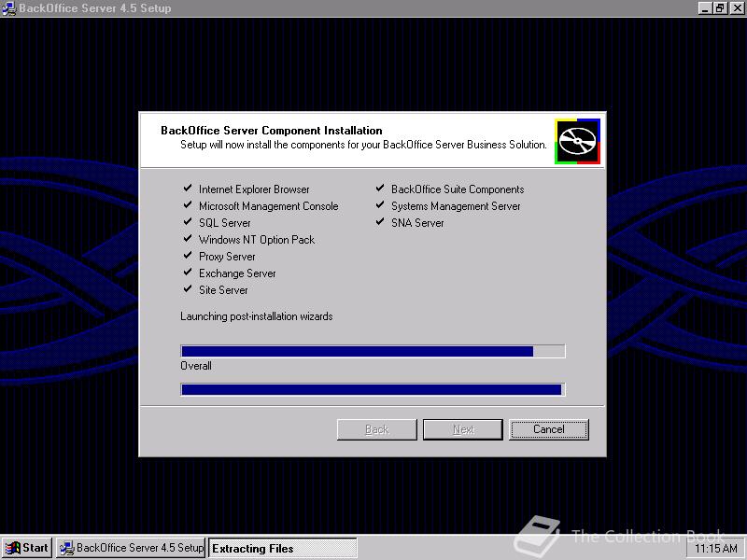The height and width of the screenshot is (560, 747).
Task: Open the Start menu
Action: (x=27, y=548)
